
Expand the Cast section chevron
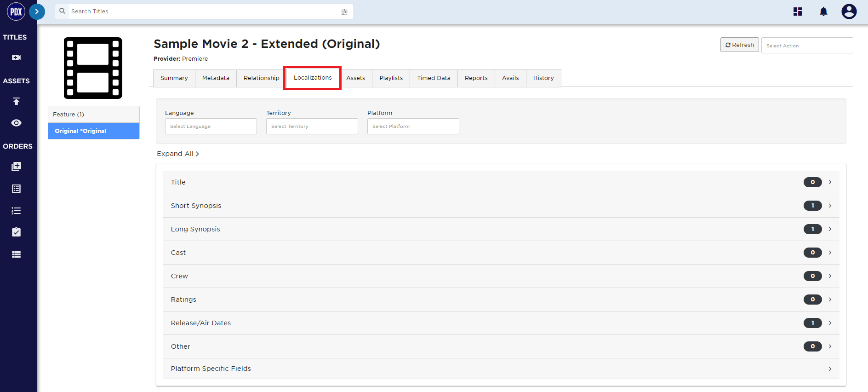click(x=830, y=253)
